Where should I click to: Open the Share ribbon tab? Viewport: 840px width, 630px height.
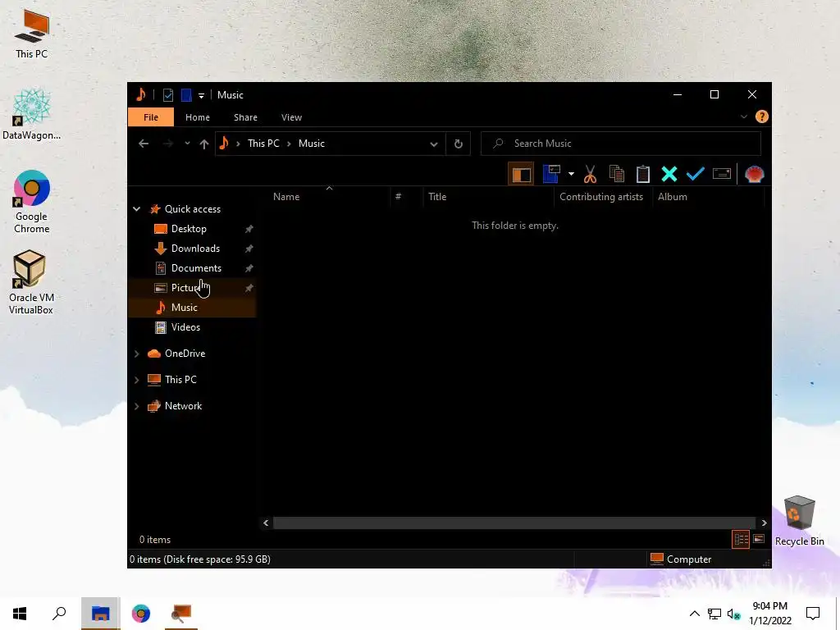click(245, 117)
